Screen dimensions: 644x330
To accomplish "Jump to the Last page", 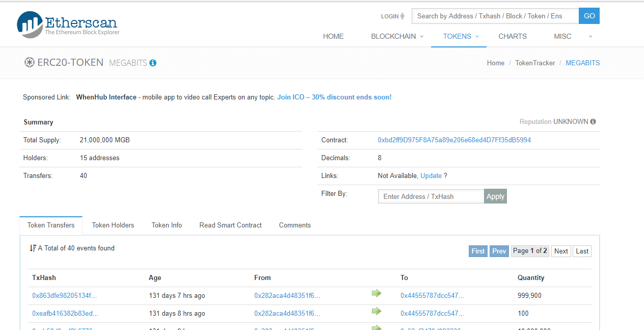I will point(582,251).
